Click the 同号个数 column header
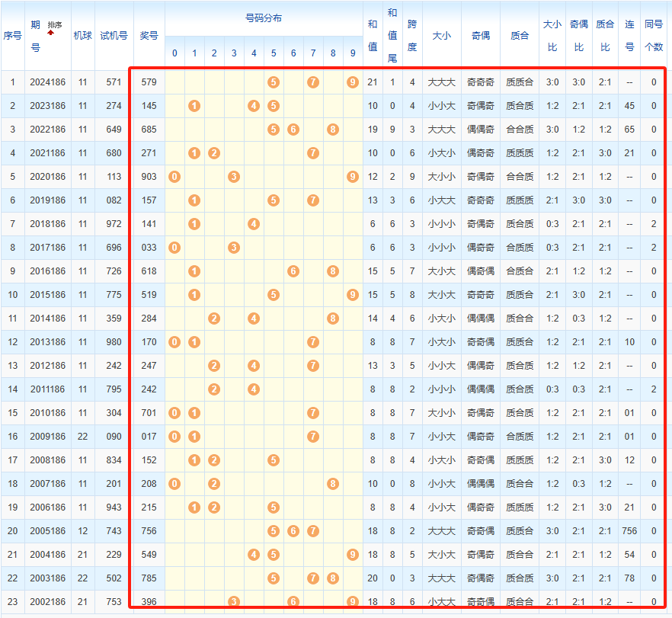Viewport: 672px width, 618px height. click(654, 35)
